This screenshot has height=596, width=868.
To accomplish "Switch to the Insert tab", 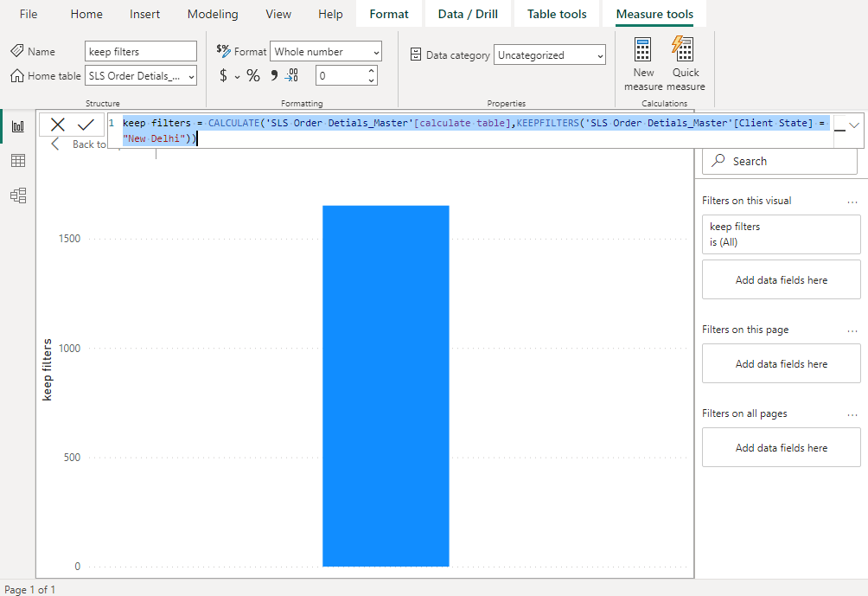I will (144, 14).
